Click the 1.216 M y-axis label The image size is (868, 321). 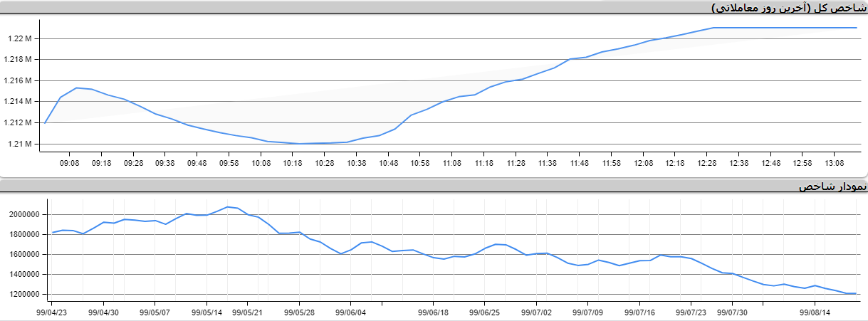pos(20,81)
